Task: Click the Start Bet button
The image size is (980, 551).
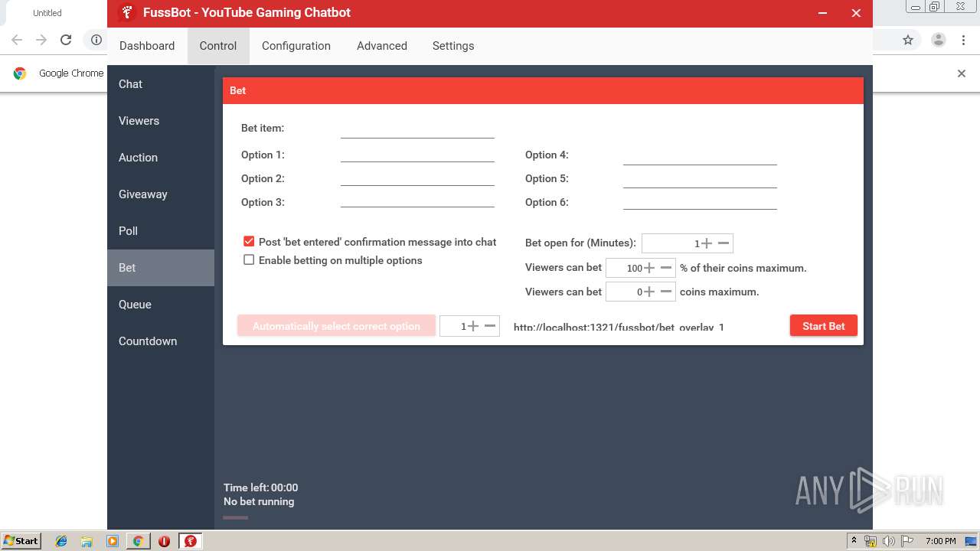Action: pyautogui.click(x=824, y=326)
